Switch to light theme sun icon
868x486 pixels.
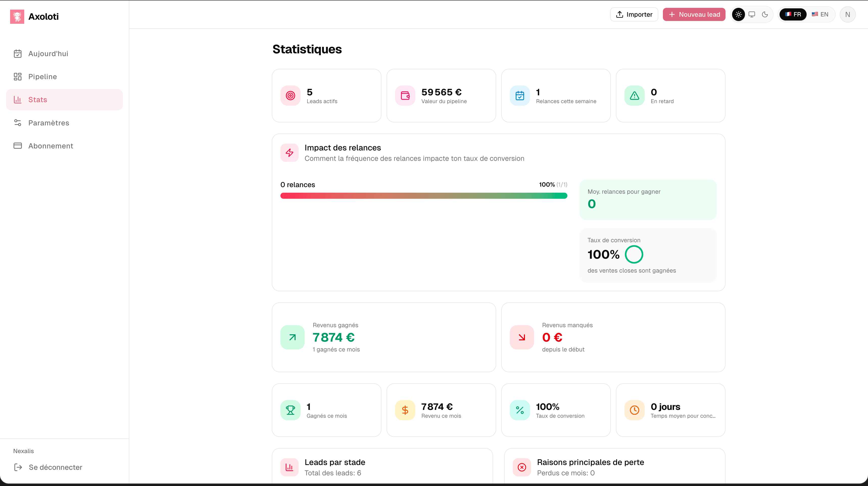coord(738,14)
